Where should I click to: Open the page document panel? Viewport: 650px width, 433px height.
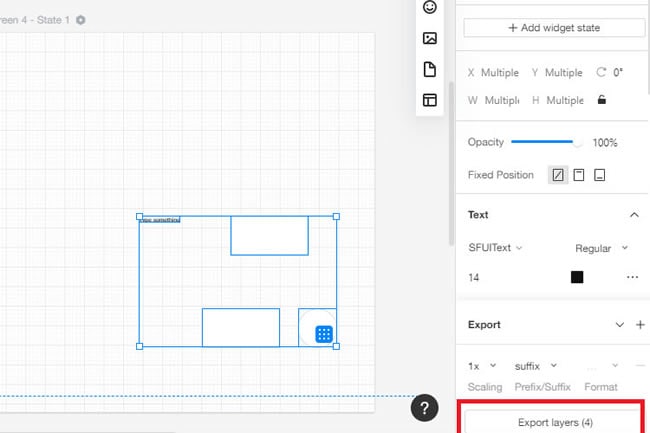429,69
